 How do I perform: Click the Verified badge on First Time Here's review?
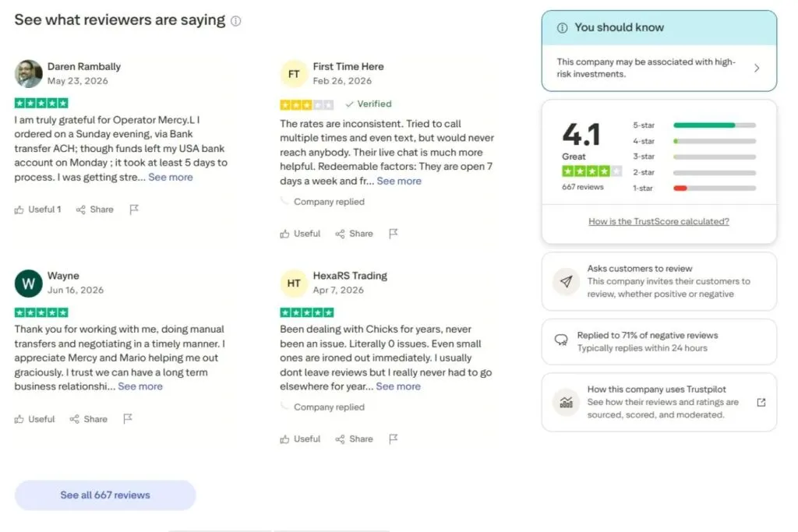coord(369,104)
